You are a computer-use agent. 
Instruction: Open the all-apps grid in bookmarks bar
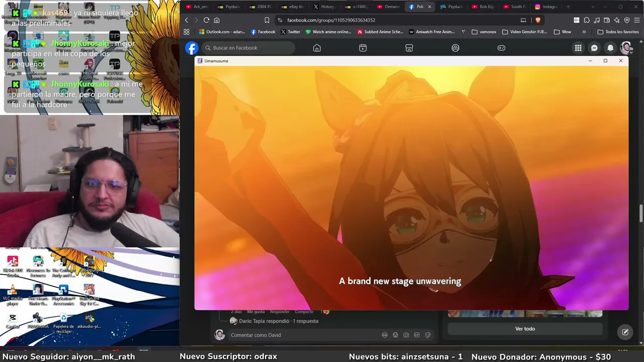click(x=186, y=32)
